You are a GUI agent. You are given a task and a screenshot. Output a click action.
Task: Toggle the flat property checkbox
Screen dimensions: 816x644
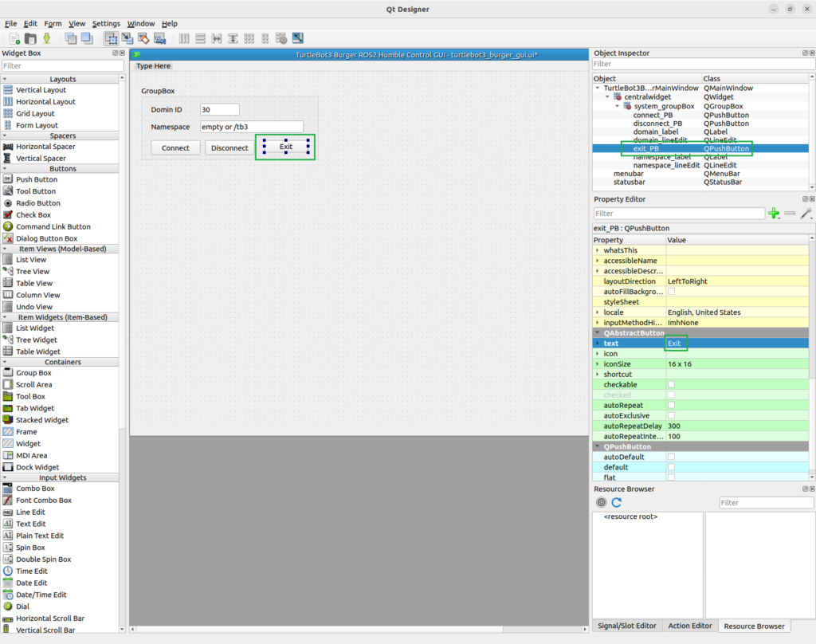click(671, 477)
